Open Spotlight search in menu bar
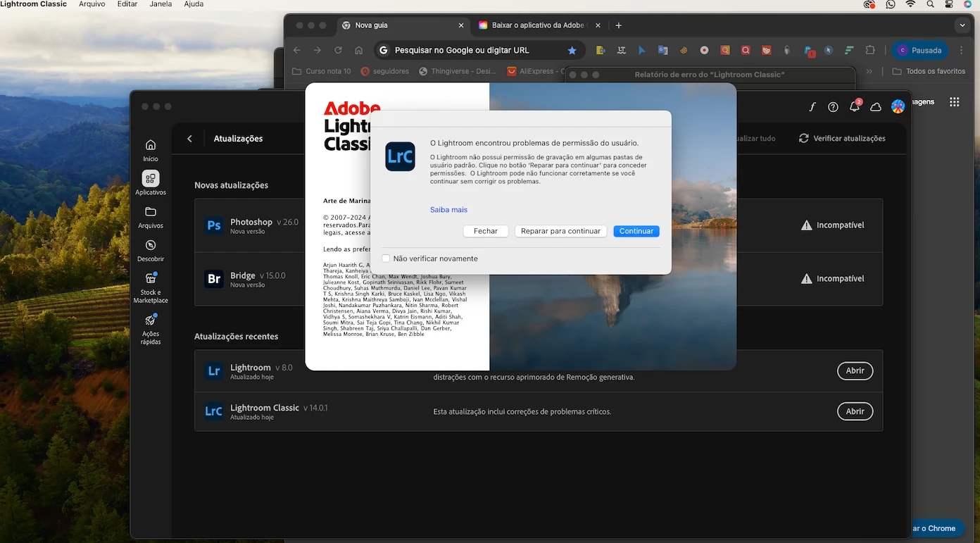The image size is (980, 543). [x=930, y=4]
